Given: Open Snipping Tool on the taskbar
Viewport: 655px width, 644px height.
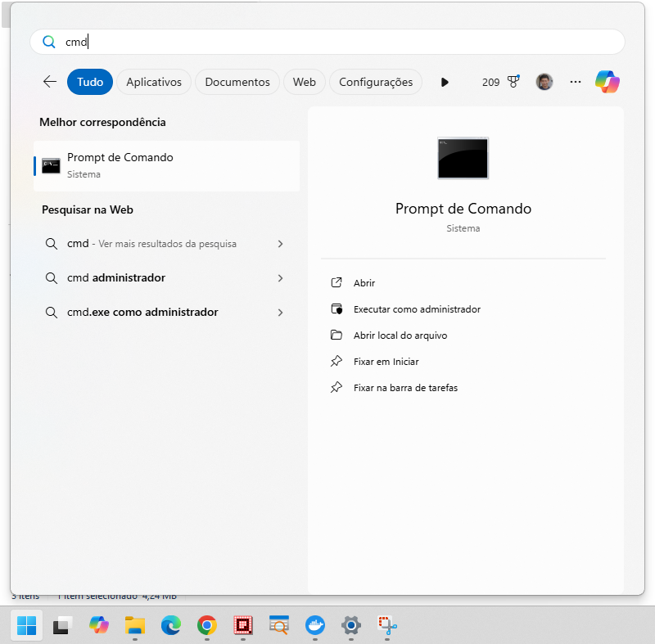Looking at the screenshot, I should (387, 625).
